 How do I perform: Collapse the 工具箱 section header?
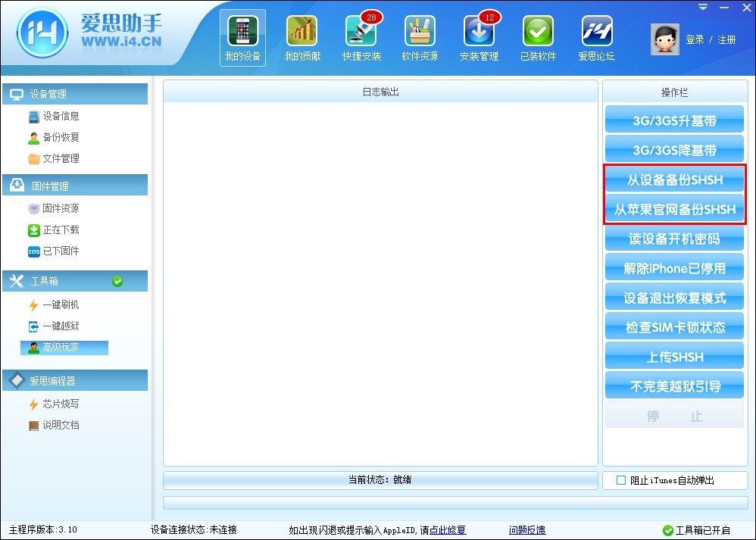[75, 281]
